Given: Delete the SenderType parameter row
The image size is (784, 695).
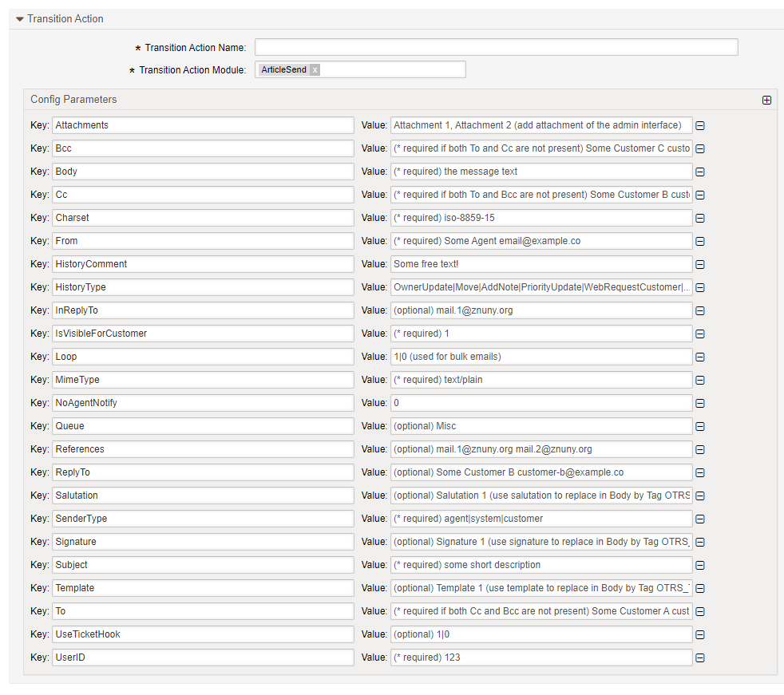Looking at the screenshot, I should pos(700,519).
